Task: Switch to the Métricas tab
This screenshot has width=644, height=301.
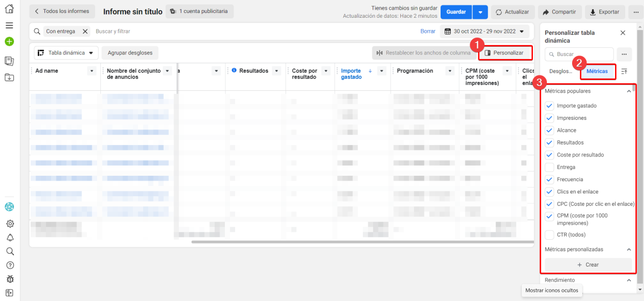Action: [597, 71]
